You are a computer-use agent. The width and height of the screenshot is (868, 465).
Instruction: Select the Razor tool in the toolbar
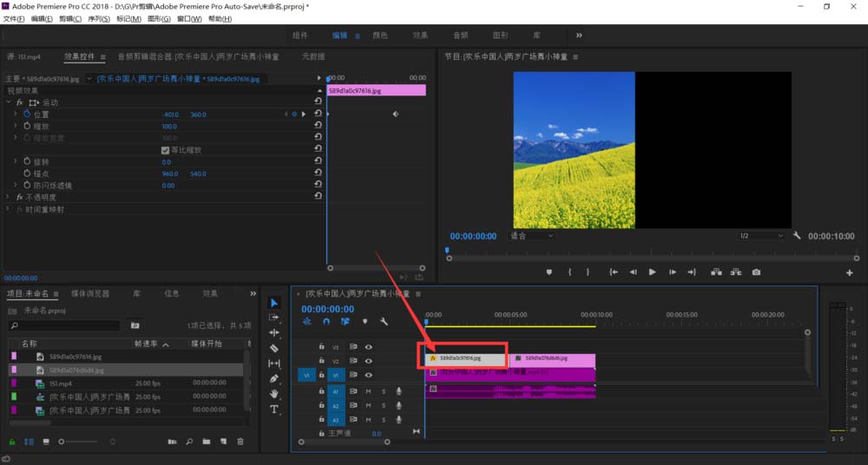[x=274, y=348]
